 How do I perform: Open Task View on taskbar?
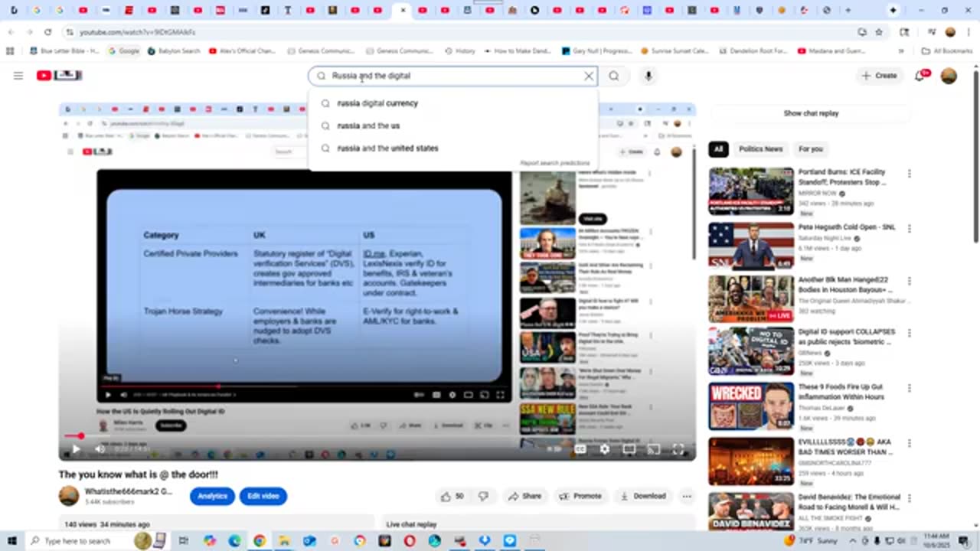click(184, 541)
